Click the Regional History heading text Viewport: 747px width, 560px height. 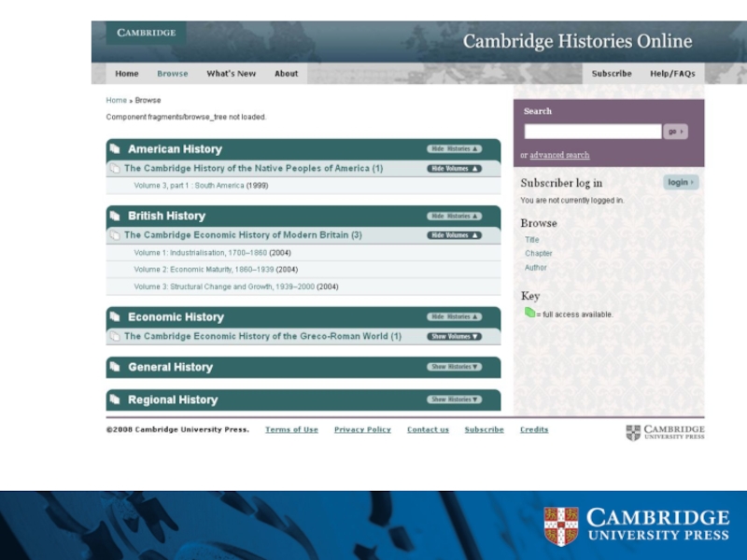pos(173,400)
